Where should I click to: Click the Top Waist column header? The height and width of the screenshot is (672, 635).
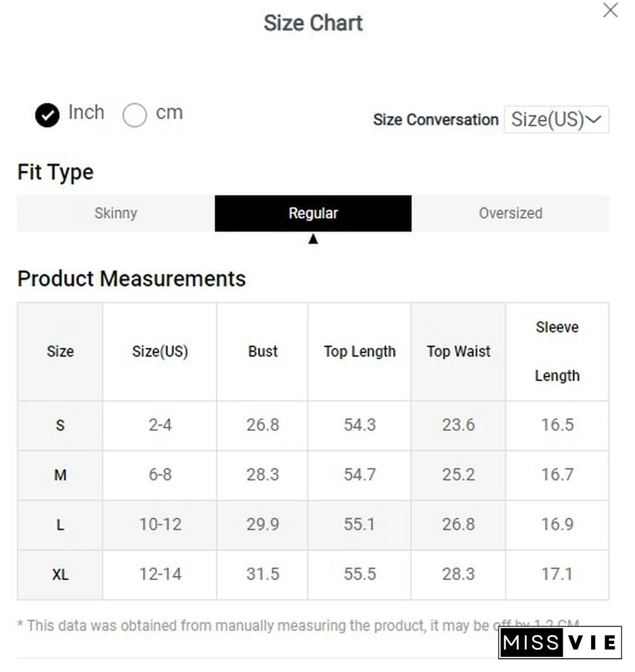pos(458,352)
